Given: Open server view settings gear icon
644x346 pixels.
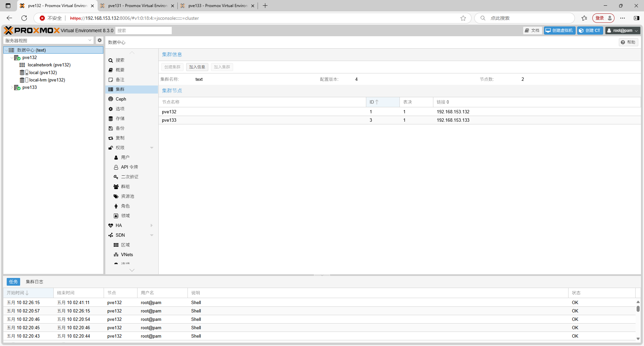Looking at the screenshot, I should [100, 40].
